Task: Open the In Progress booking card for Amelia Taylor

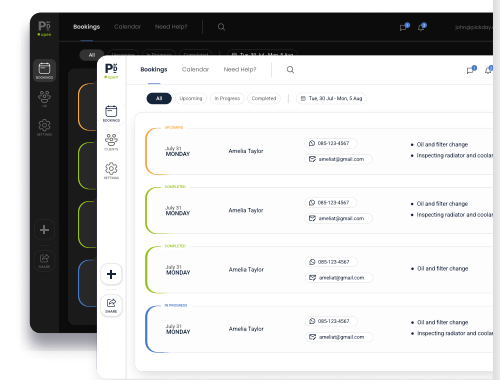Action: click(319, 329)
